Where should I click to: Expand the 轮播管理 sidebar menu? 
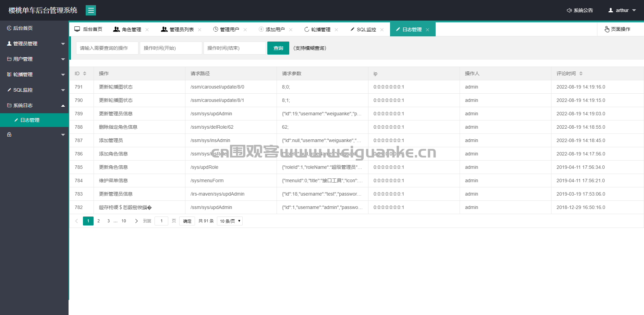coord(34,74)
